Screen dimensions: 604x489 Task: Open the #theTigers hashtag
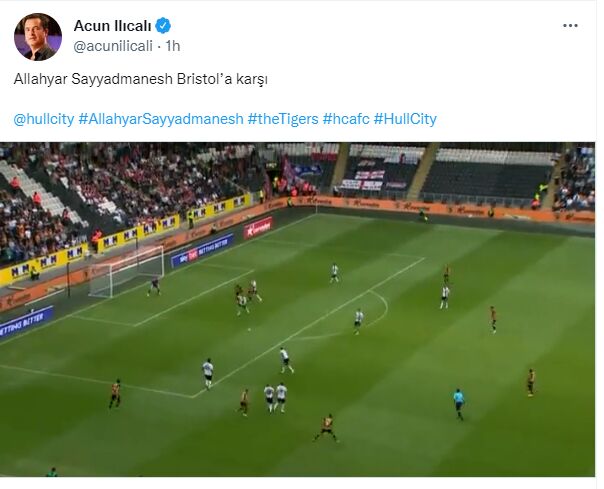pos(283,119)
